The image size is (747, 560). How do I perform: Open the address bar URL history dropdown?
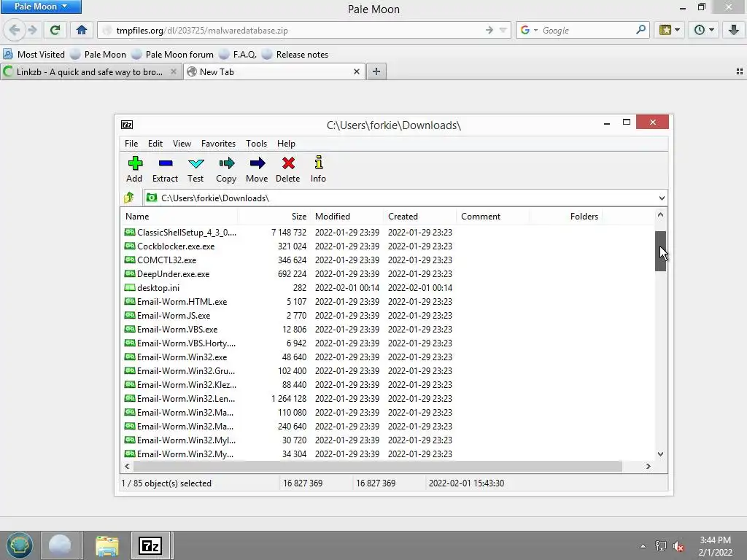[x=503, y=30]
